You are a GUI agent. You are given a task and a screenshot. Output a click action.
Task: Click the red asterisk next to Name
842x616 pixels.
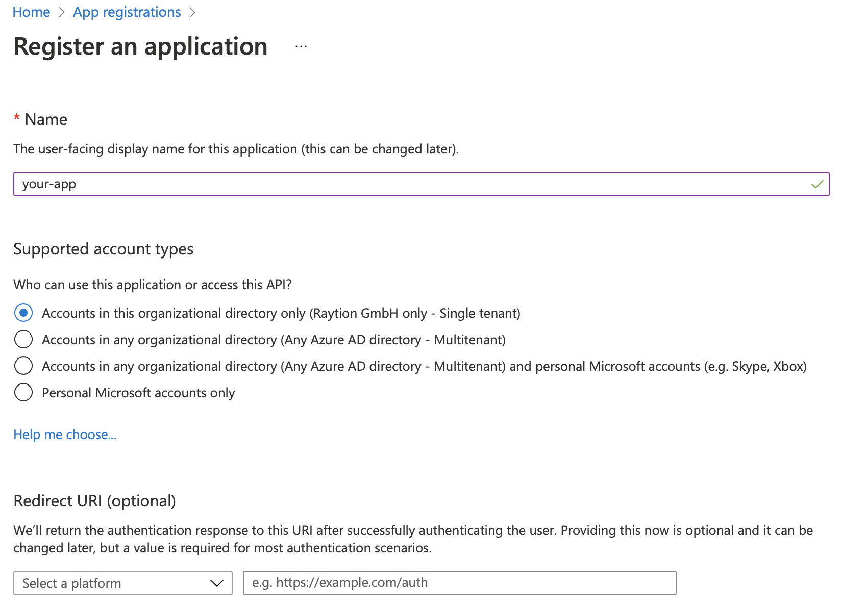tap(17, 118)
